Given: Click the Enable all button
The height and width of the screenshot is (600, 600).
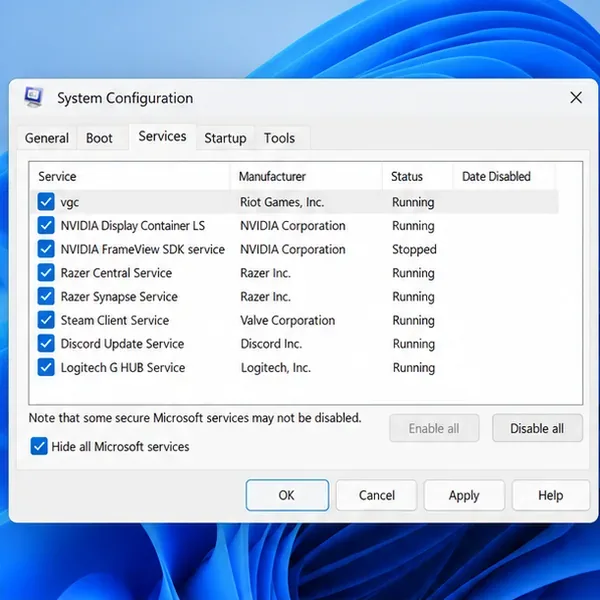Looking at the screenshot, I should (434, 428).
